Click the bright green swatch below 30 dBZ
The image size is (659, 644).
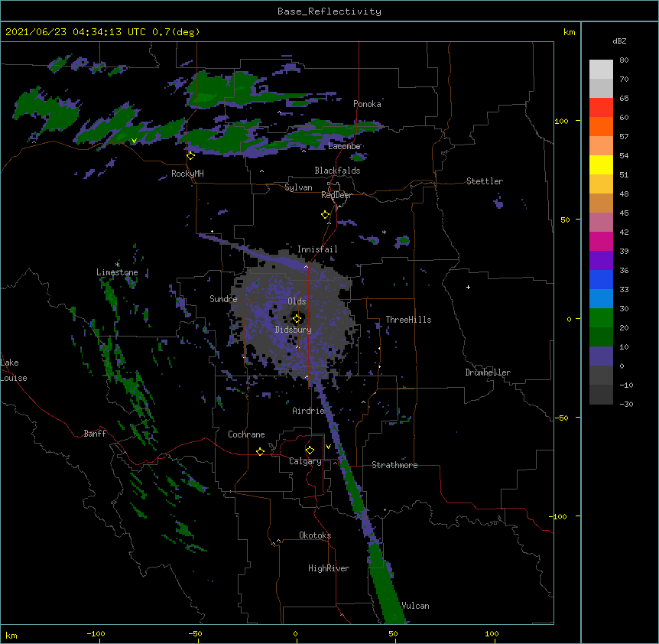601,318
